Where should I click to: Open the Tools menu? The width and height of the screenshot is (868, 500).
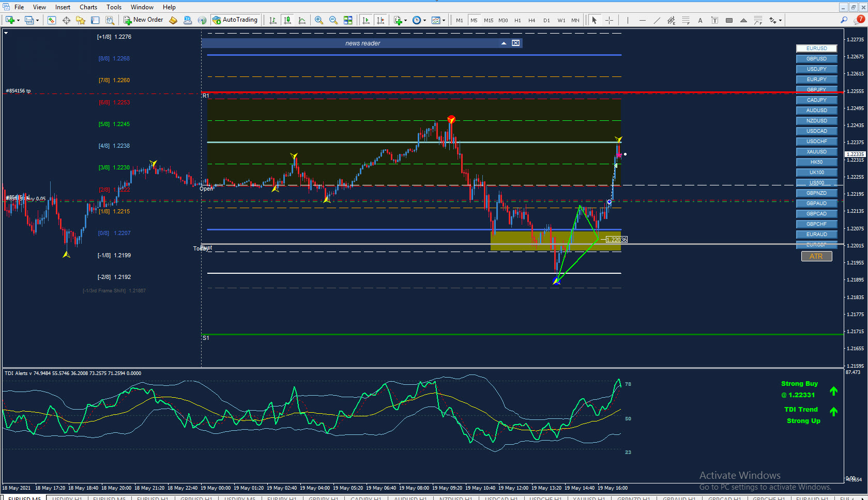114,7
